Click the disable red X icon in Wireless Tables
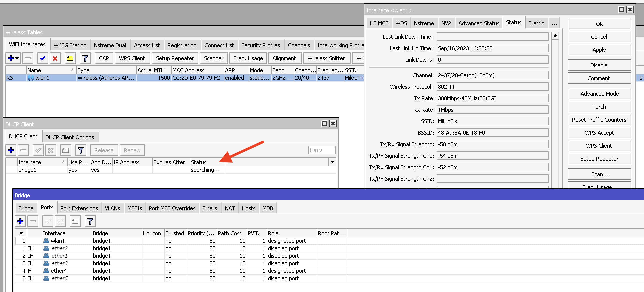 click(55, 58)
